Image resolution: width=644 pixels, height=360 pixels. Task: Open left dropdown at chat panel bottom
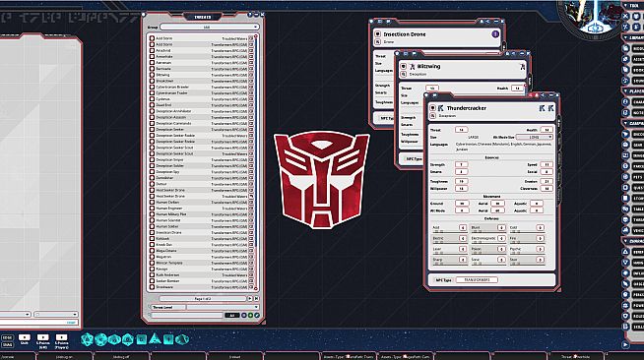click(15, 314)
